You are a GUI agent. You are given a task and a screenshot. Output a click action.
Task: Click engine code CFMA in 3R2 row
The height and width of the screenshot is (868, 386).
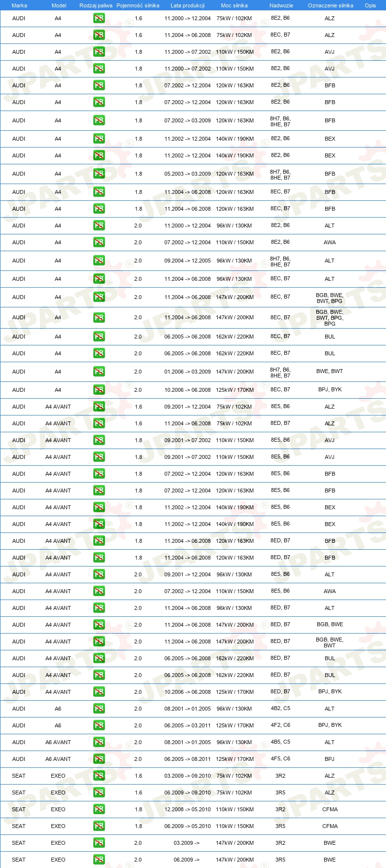point(330,809)
